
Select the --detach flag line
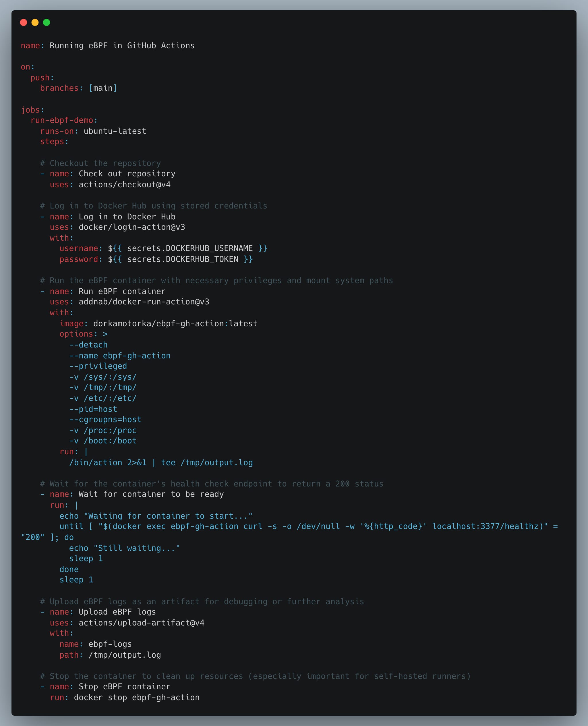(88, 345)
